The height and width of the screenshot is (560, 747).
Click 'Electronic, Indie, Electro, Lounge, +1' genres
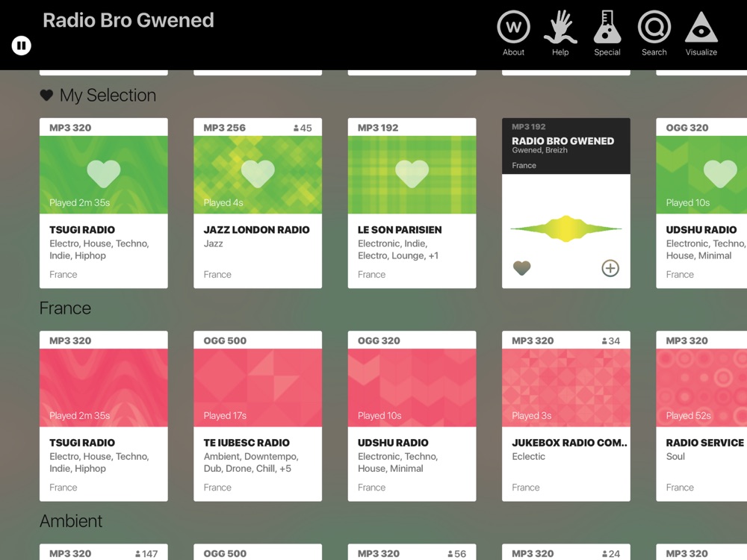click(x=398, y=249)
